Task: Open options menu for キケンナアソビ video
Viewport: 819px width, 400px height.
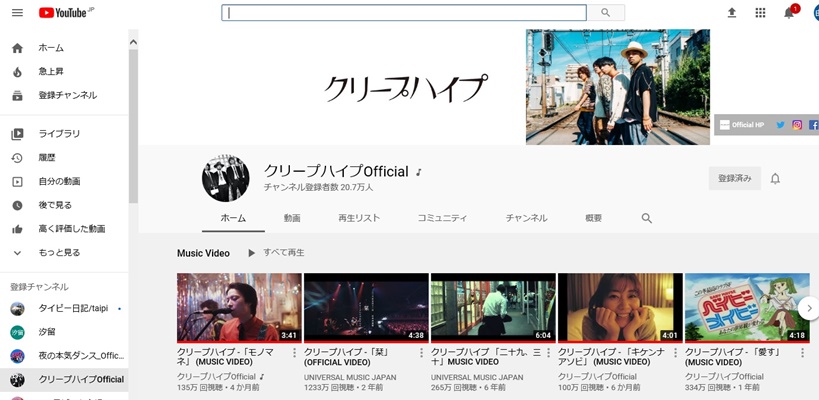Action: 675,353
